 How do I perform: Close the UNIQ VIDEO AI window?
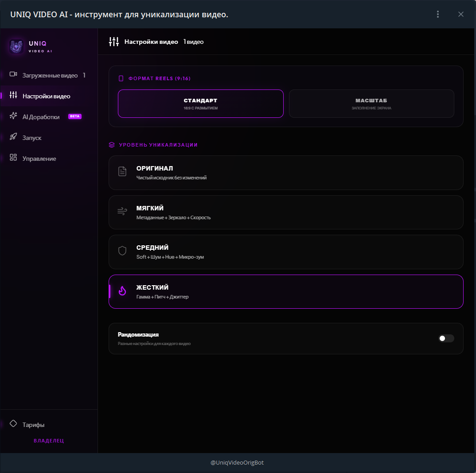461,14
